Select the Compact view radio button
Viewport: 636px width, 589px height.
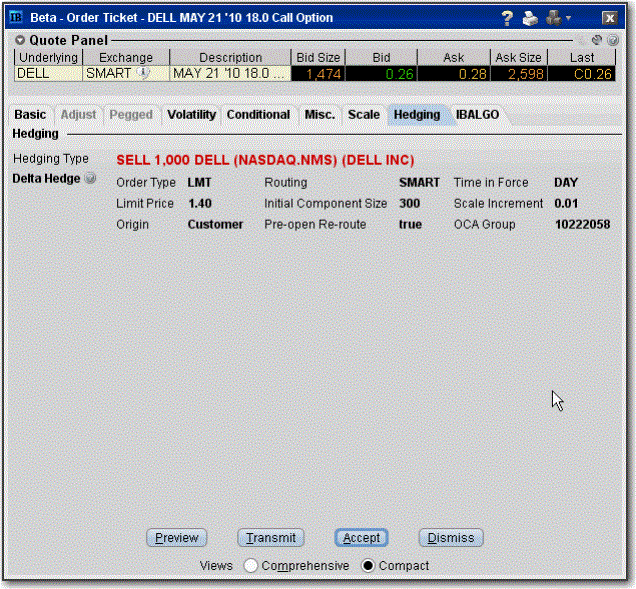point(368,565)
